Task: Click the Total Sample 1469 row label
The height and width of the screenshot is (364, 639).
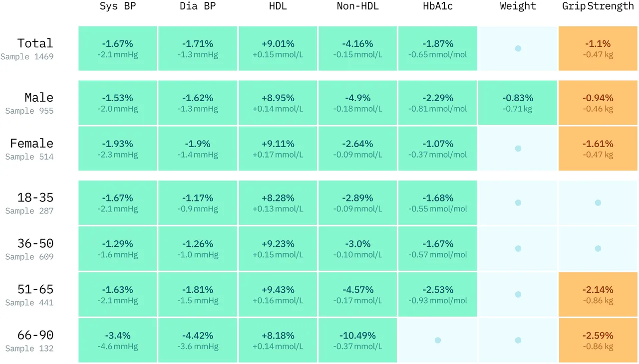Action: pos(27,49)
